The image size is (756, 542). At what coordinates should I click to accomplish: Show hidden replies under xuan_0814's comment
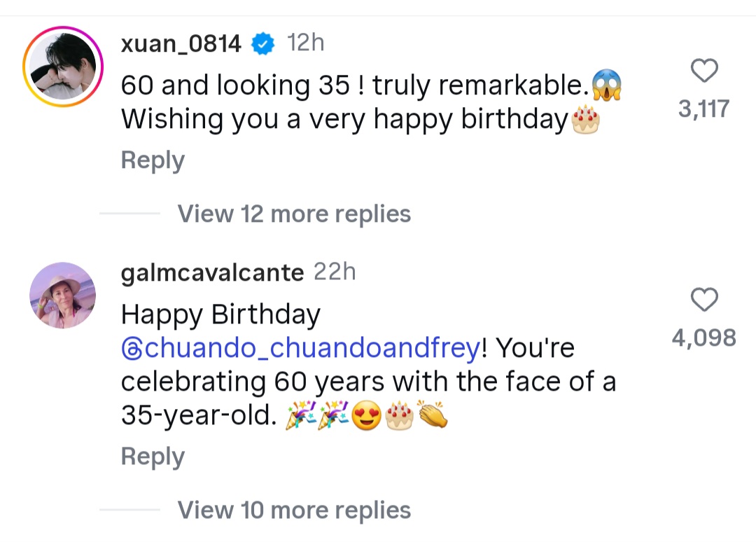pyautogui.click(x=293, y=214)
